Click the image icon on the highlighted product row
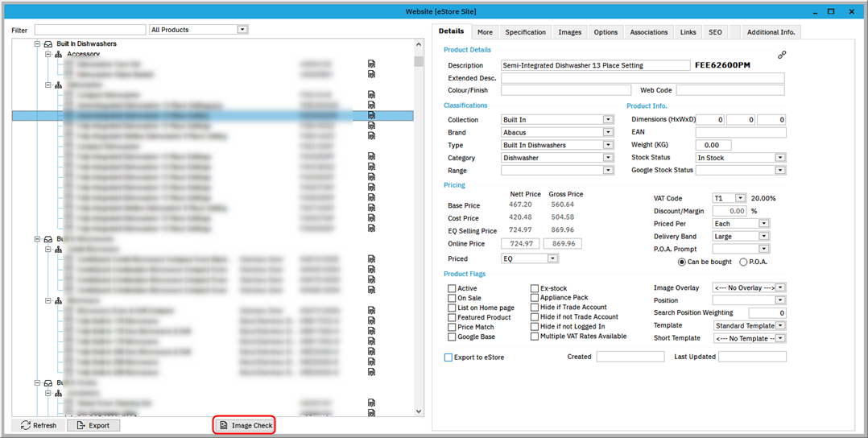Viewport: 868px width, 438px height. 371,115
